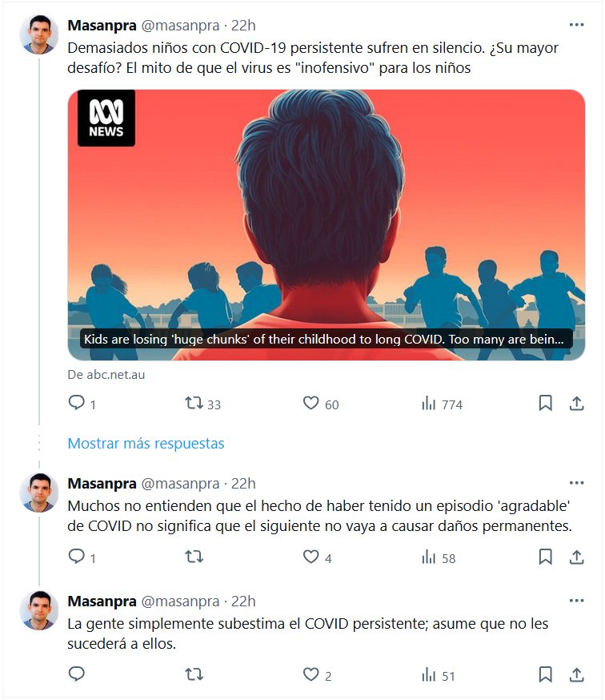View analytics showing 774 views
The height and width of the screenshot is (700, 605).
[x=442, y=404]
